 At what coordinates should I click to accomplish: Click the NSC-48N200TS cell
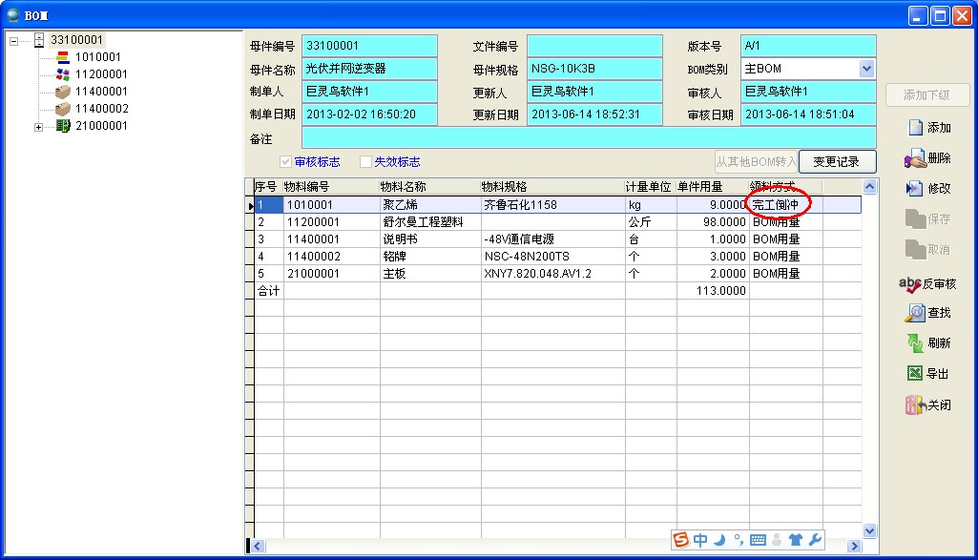click(x=552, y=257)
